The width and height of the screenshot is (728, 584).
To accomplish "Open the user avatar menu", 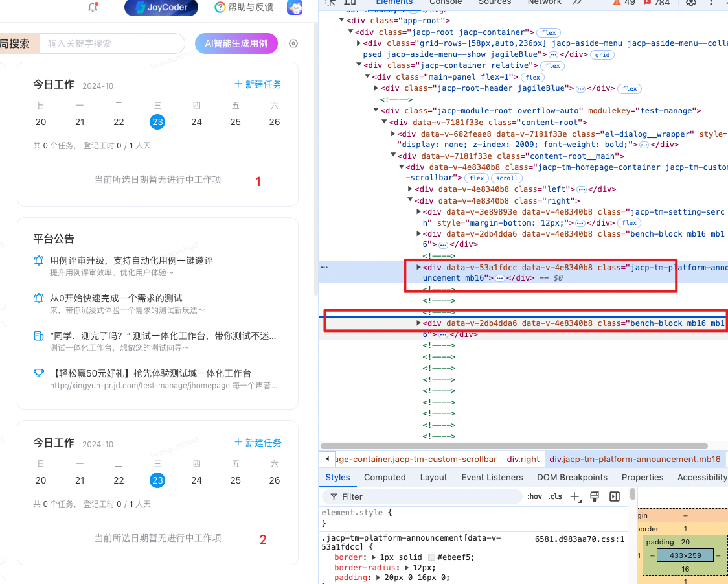I will [295, 7].
